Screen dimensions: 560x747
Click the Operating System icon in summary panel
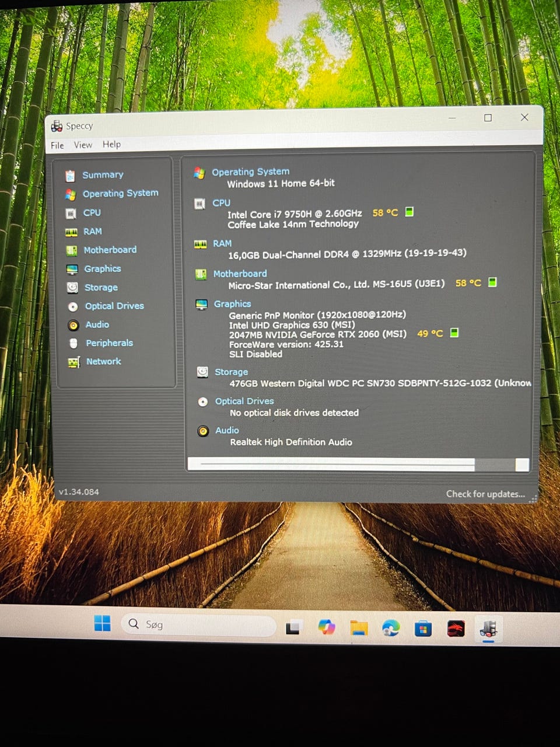199,173
